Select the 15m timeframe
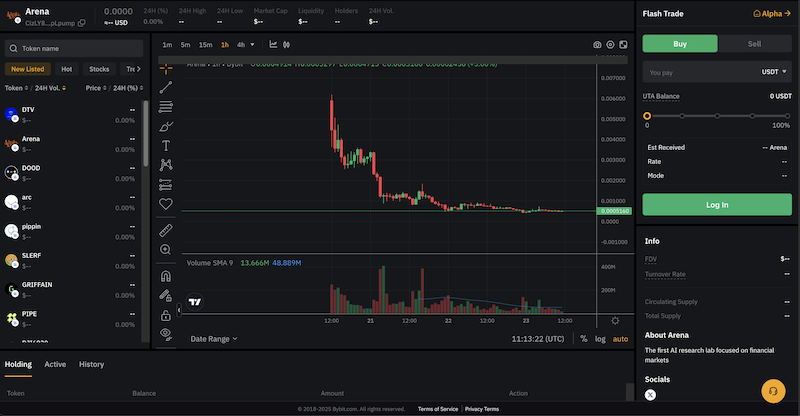 pyautogui.click(x=206, y=45)
